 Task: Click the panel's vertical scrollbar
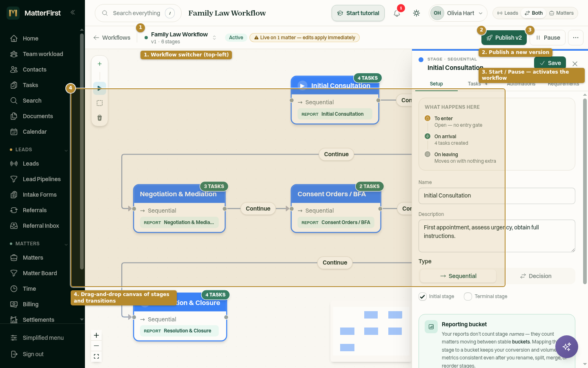(x=585, y=191)
